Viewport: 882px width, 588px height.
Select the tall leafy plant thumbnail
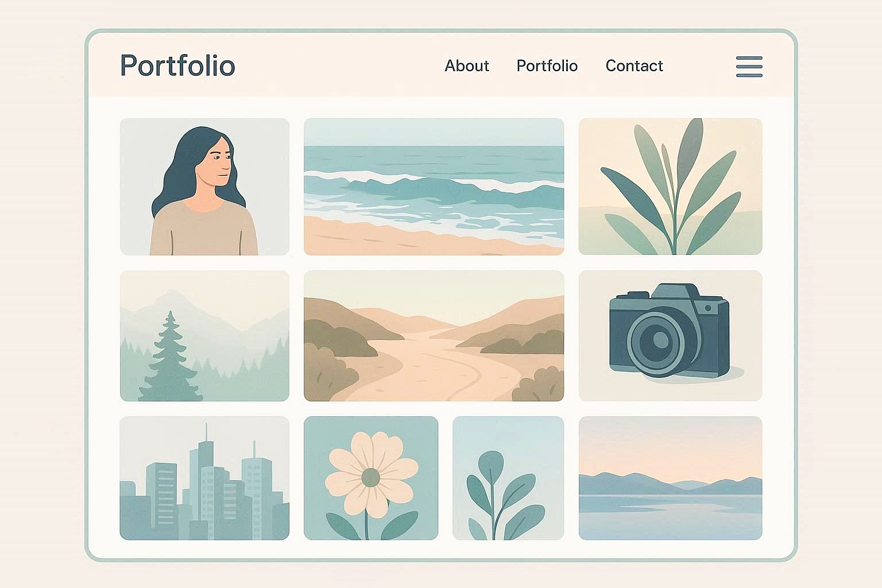click(670, 187)
